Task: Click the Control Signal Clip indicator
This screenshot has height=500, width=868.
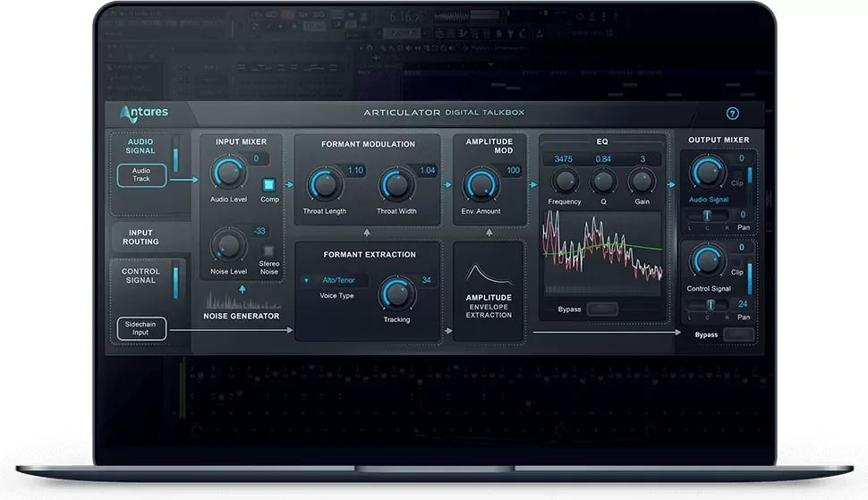Action: pos(736,264)
